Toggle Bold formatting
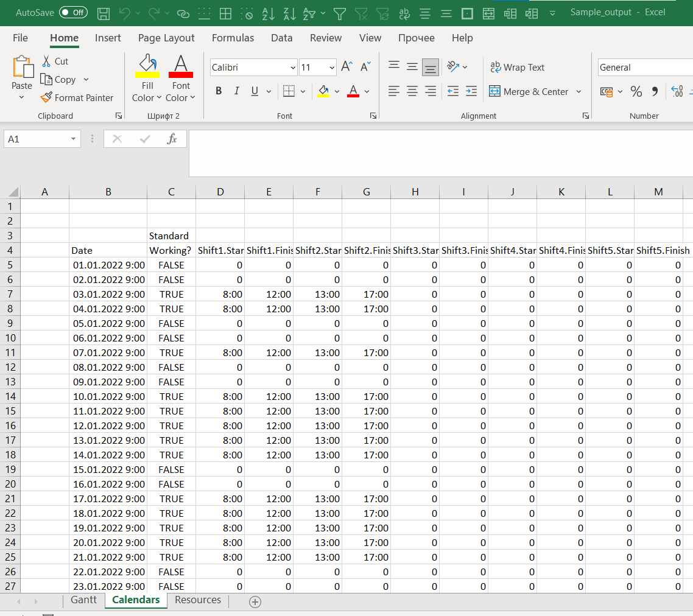 coord(218,90)
